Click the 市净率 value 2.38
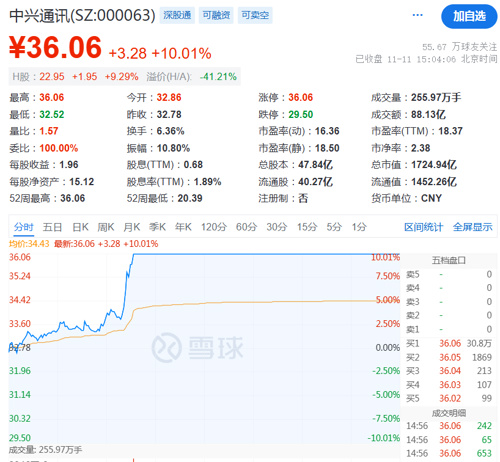 [421, 148]
